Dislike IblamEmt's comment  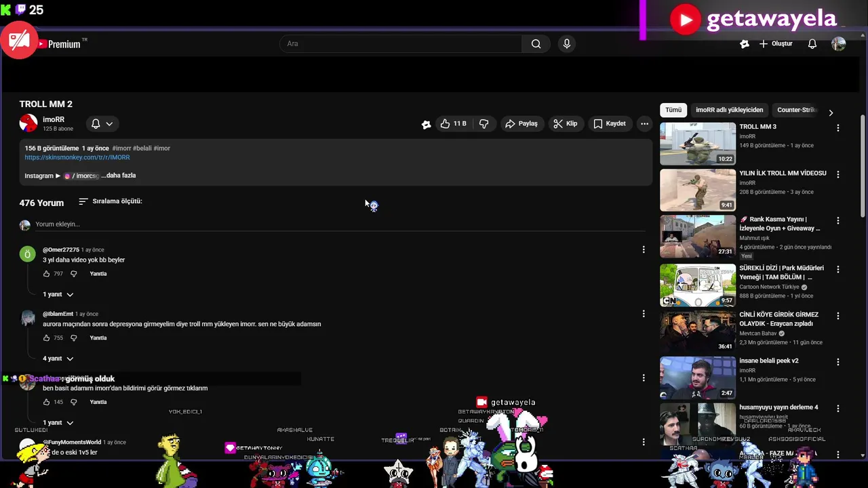click(x=74, y=338)
